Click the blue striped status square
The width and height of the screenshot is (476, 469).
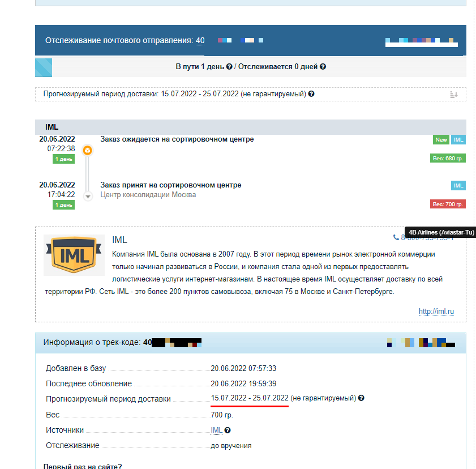click(44, 67)
